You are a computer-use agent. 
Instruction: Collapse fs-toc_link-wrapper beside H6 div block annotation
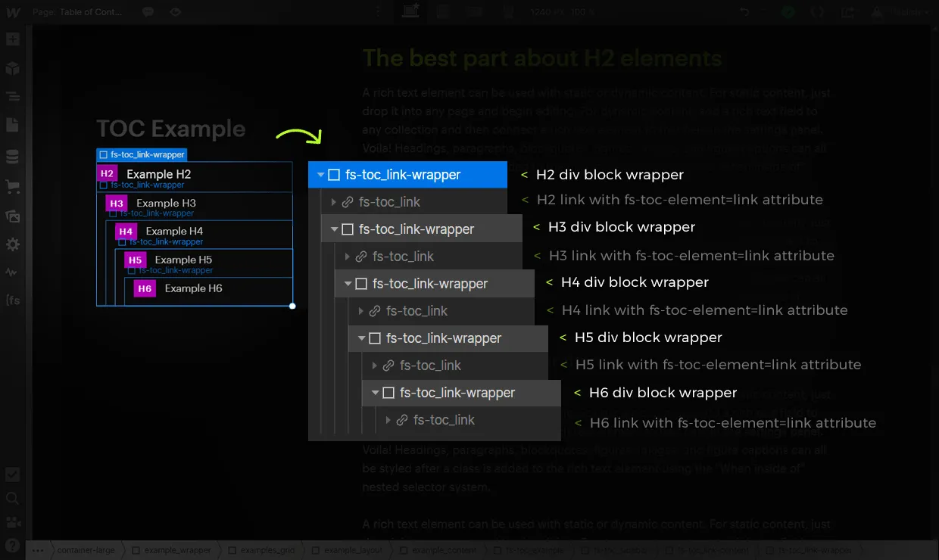(x=375, y=393)
